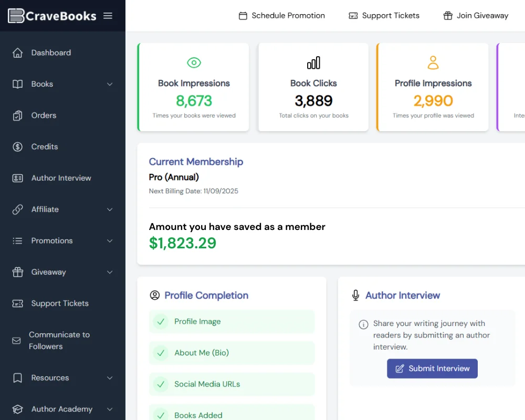Screen dimensions: 525x420
Task: Open Join Giveaway from top bar
Action: [476, 16]
